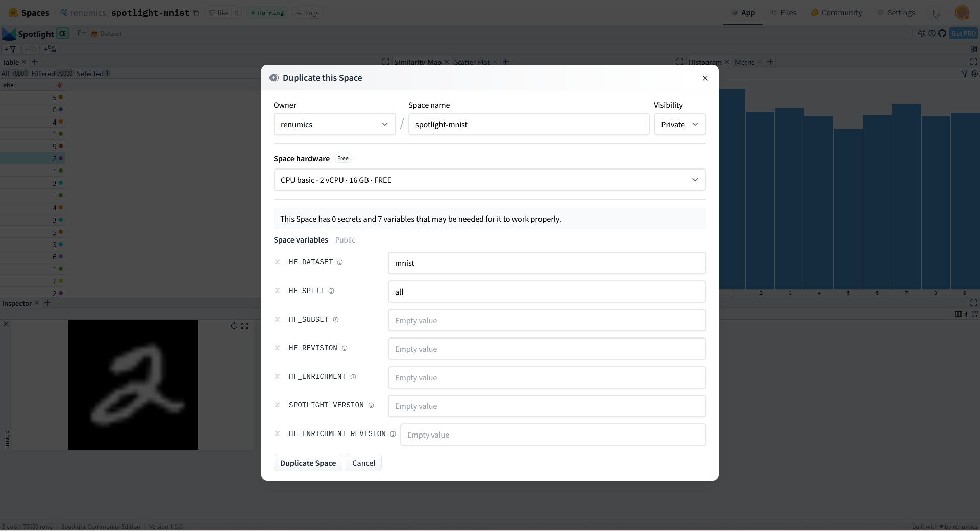
Task: Click the handwritten digit image in Inspector
Action: click(133, 384)
